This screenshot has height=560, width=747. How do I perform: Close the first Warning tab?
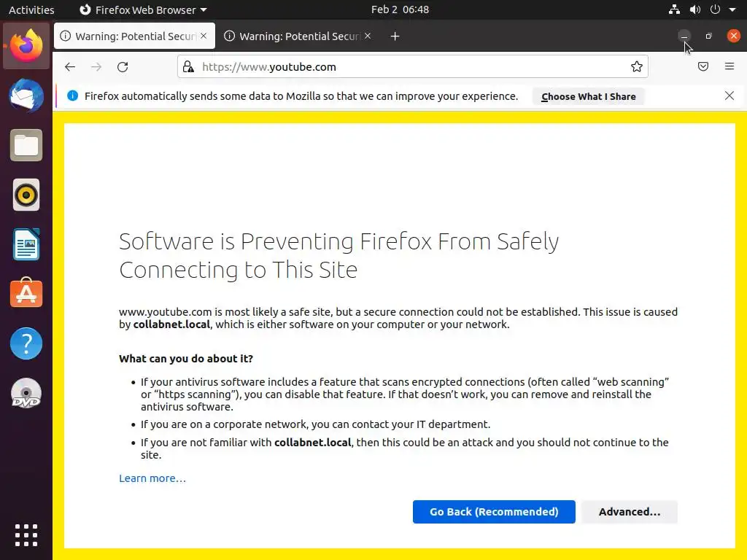tap(204, 36)
